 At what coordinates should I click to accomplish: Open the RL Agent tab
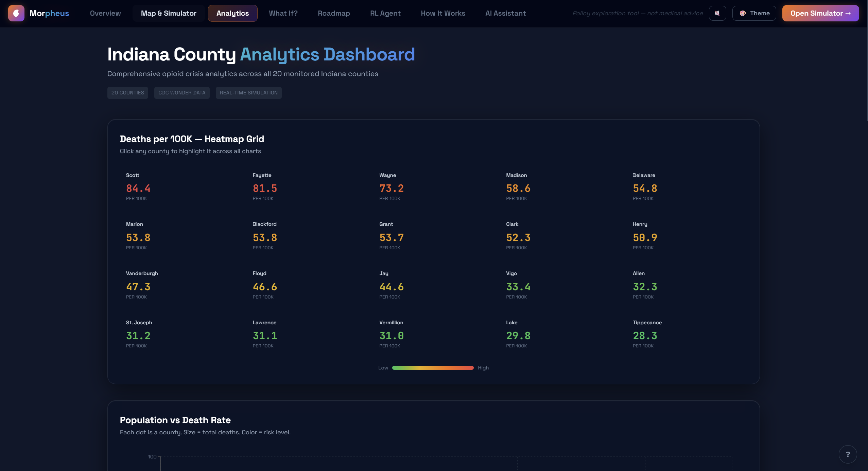click(385, 13)
